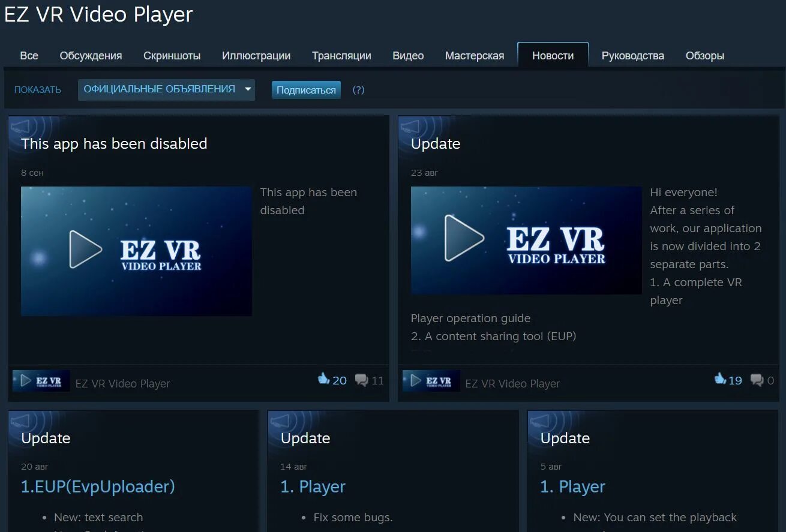Viewport: 786px width, 532px height.
Task: Click the small EZ VR logo under 23 авг Update
Action: (431, 381)
